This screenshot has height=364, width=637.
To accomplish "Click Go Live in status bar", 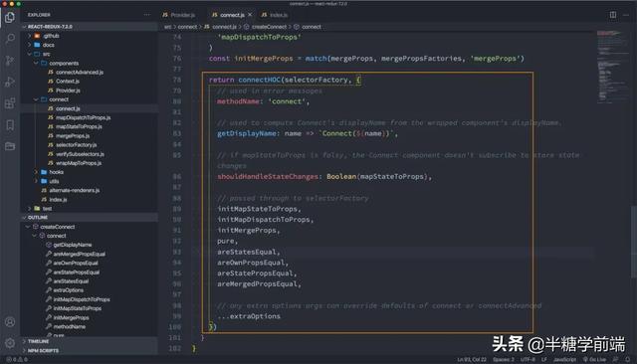I will point(594,360).
